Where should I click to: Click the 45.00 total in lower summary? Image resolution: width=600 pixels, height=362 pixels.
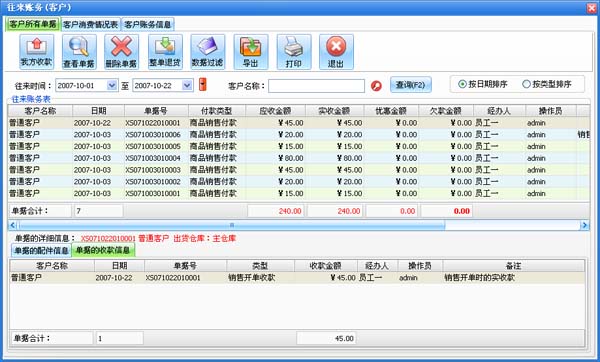[326, 339]
